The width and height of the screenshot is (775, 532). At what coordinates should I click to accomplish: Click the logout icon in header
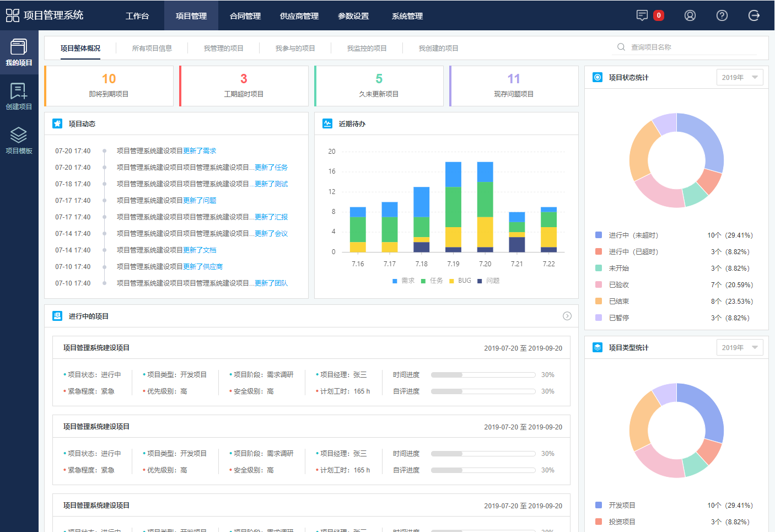point(754,15)
